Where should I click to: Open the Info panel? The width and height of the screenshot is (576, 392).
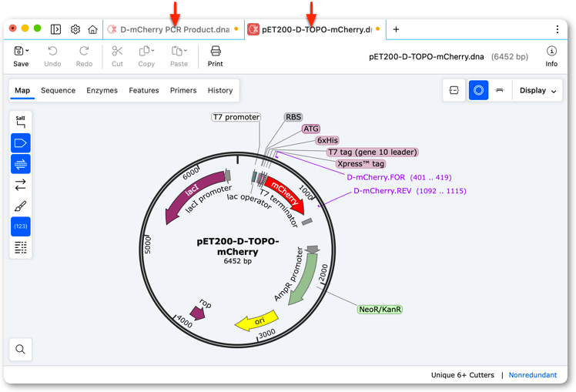click(551, 56)
